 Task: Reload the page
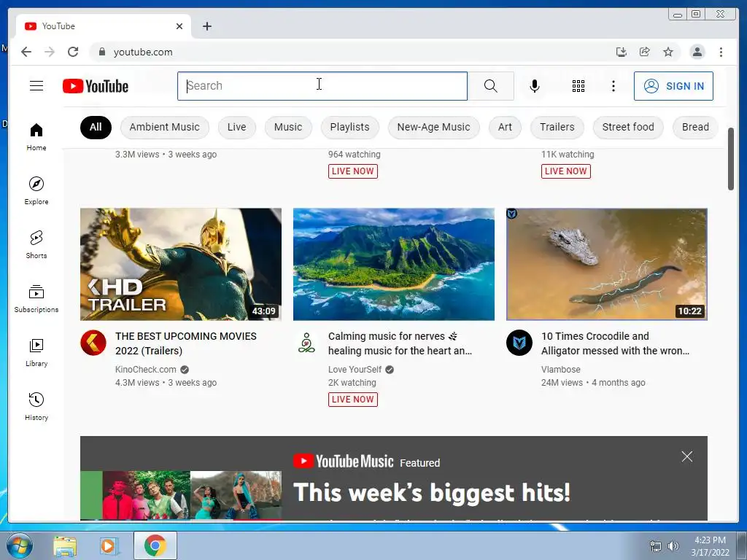pyautogui.click(x=73, y=52)
